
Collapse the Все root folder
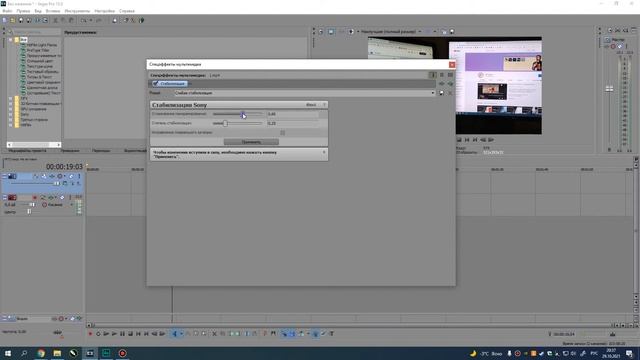click(11, 40)
